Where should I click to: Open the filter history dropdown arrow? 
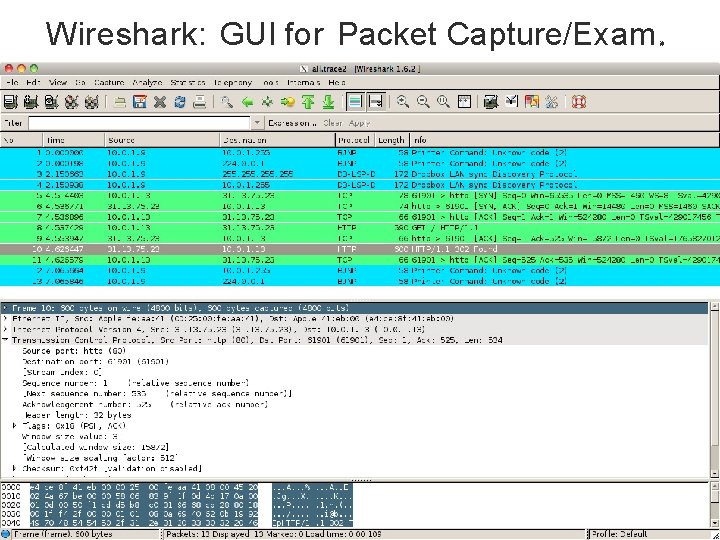point(257,123)
